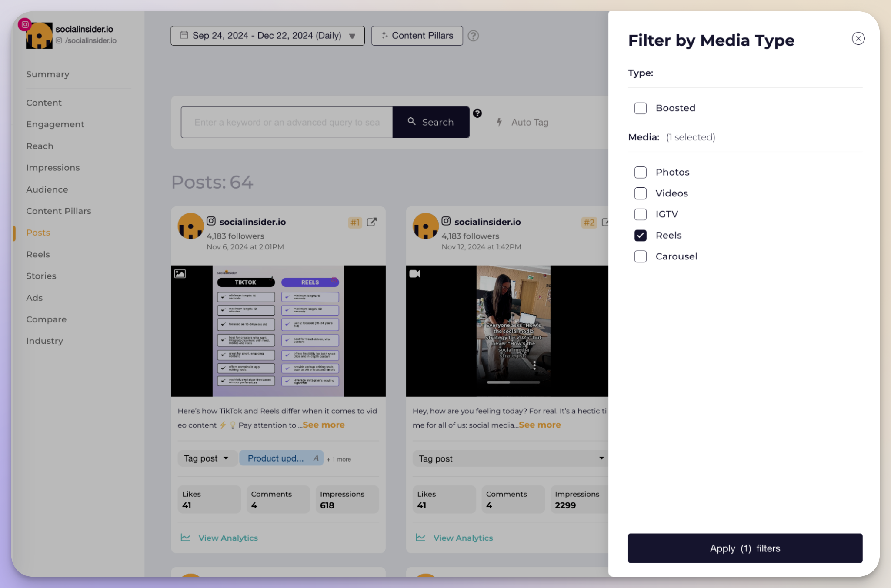Go to Content Pillars in sidebar
Viewport: 891px width, 588px height.
58,211
